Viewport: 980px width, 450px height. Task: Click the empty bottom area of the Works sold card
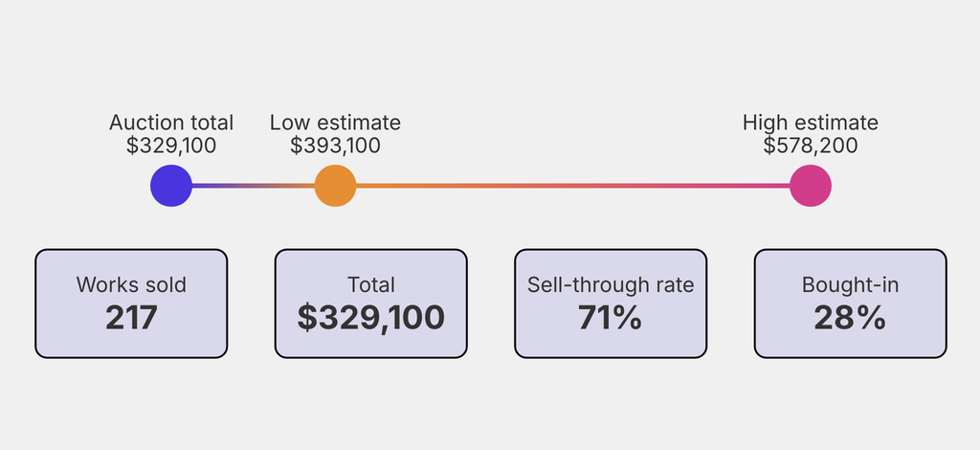pos(131,346)
